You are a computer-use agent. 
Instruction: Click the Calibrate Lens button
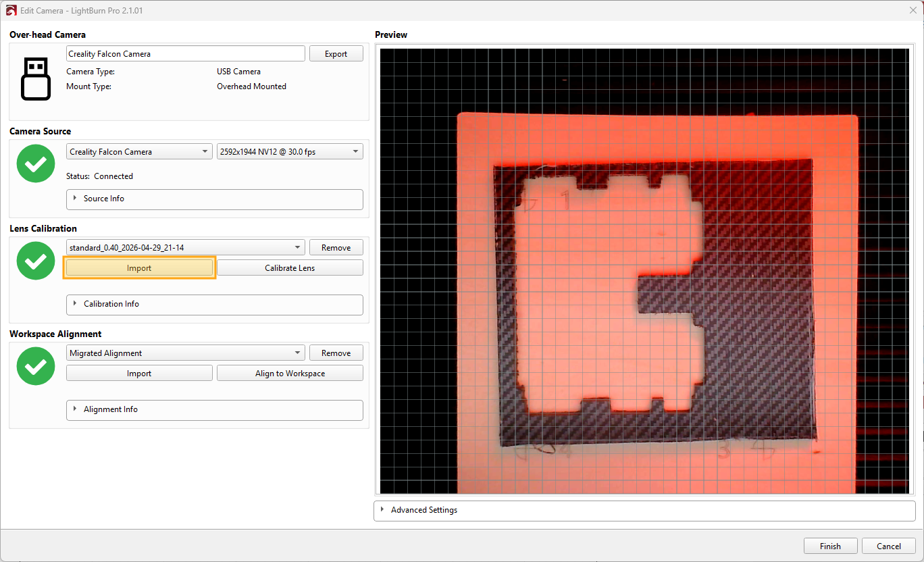[290, 268]
